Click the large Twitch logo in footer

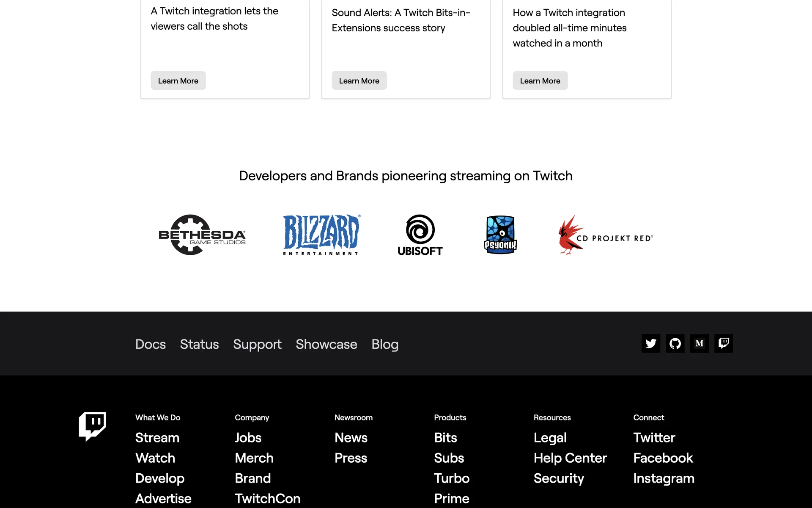coord(92,426)
